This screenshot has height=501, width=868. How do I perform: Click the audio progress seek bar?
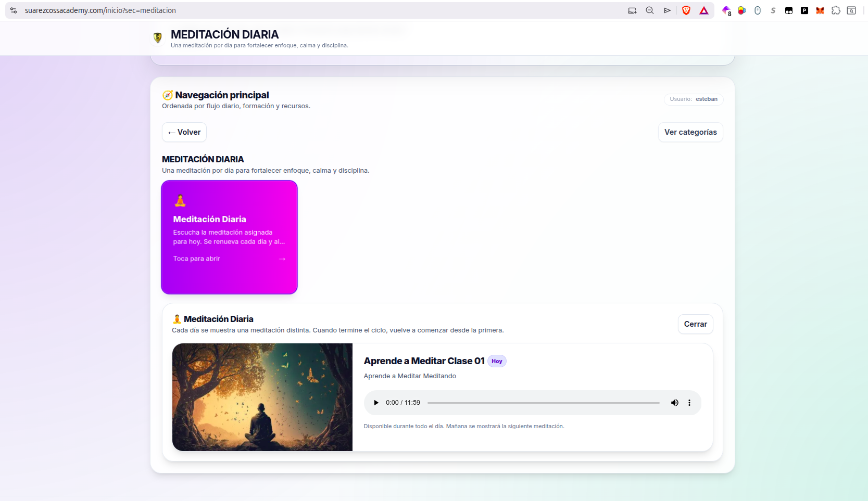click(543, 403)
